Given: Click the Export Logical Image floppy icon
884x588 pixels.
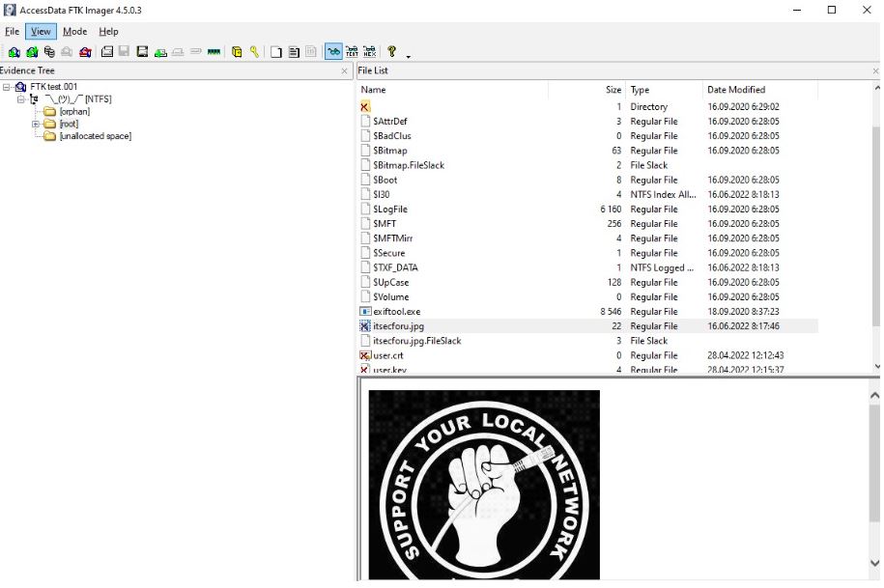Looking at the screenshot, I should (x=143, y=52).
